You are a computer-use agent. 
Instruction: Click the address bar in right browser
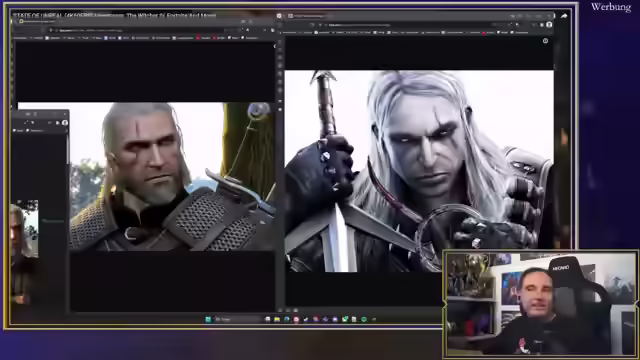coord(408,25)
